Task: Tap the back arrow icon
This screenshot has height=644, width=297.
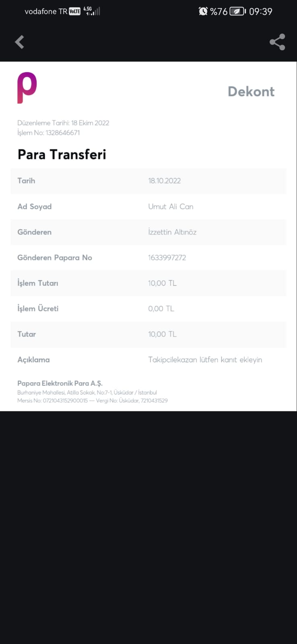Action: click(19, 42)
